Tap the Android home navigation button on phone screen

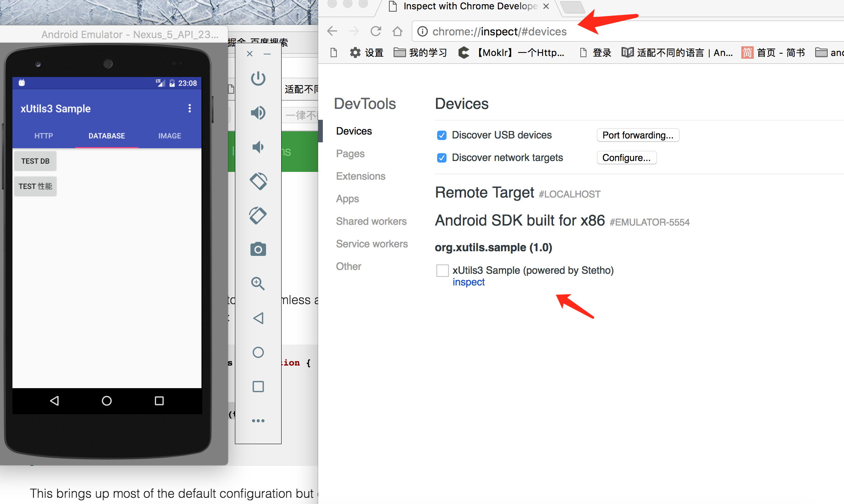pos(107,401)
